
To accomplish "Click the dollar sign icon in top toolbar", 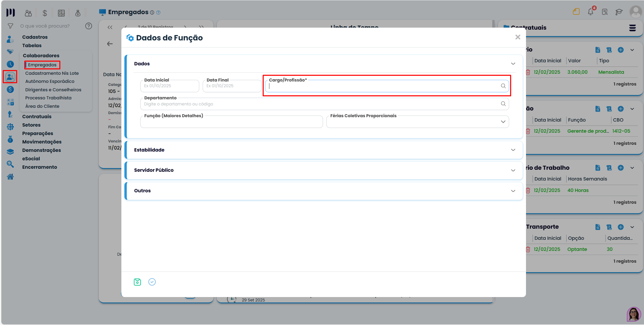I will 45,13.
